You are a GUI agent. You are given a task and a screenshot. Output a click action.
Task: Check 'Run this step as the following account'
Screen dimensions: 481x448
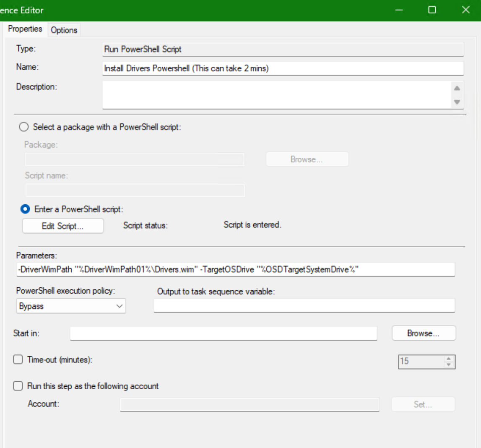click(x=18, y=386)
